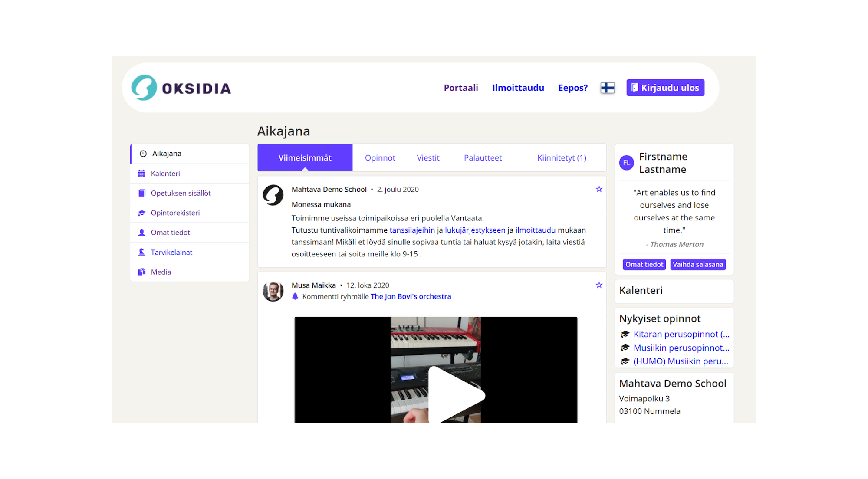
Task: Expand the Kalenteri panel on the right
Action: click(x=641, y=290)
